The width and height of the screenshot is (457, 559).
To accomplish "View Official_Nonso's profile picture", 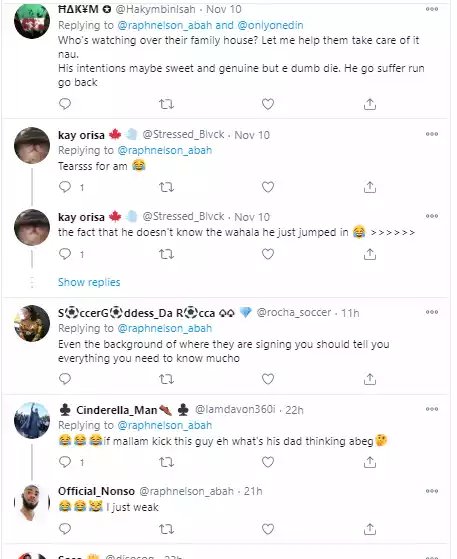I will [x=32, y=502].
